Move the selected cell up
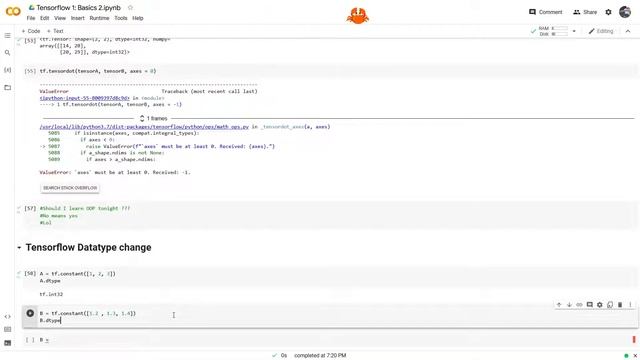Image resolution: width=640 pixels, height=360 pixels. tap(559, 305)
